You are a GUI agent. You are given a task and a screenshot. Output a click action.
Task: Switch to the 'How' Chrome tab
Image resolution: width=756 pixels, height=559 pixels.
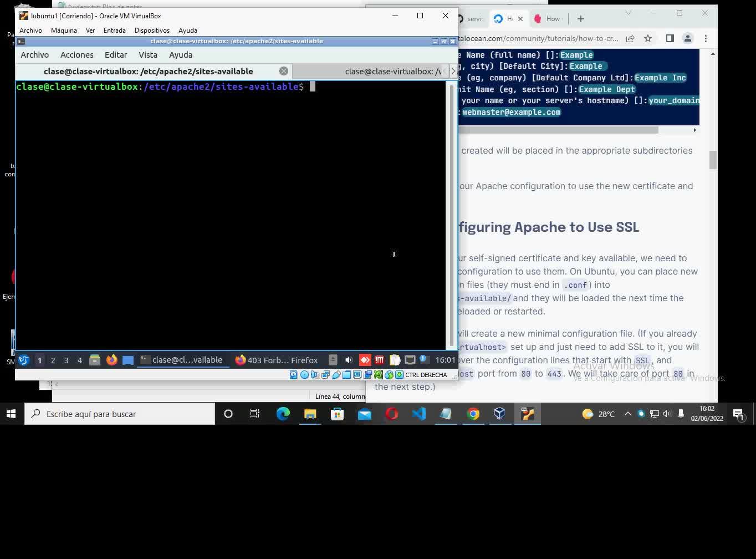[x=548, y=19]
